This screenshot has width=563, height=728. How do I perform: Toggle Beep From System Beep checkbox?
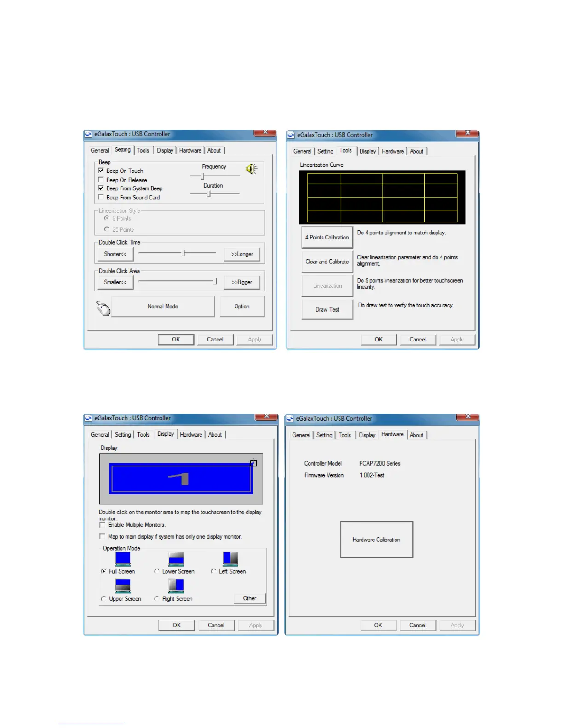(101, 188)
